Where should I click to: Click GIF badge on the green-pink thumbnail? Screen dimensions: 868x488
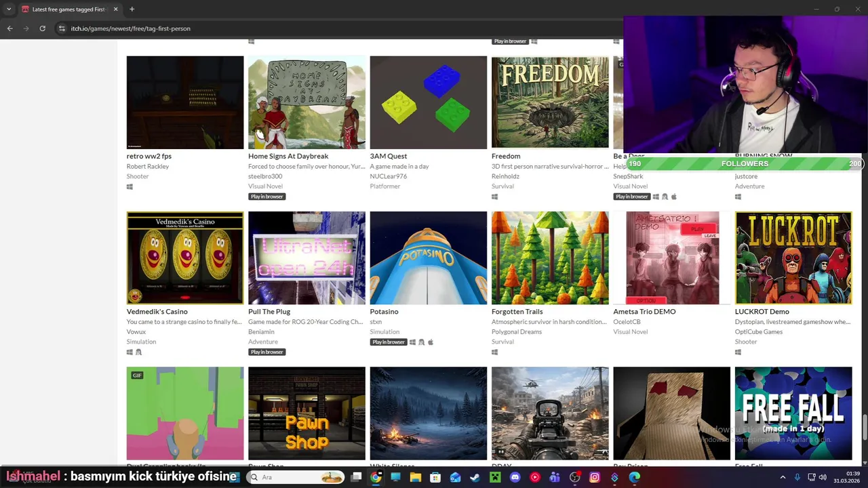137,375
